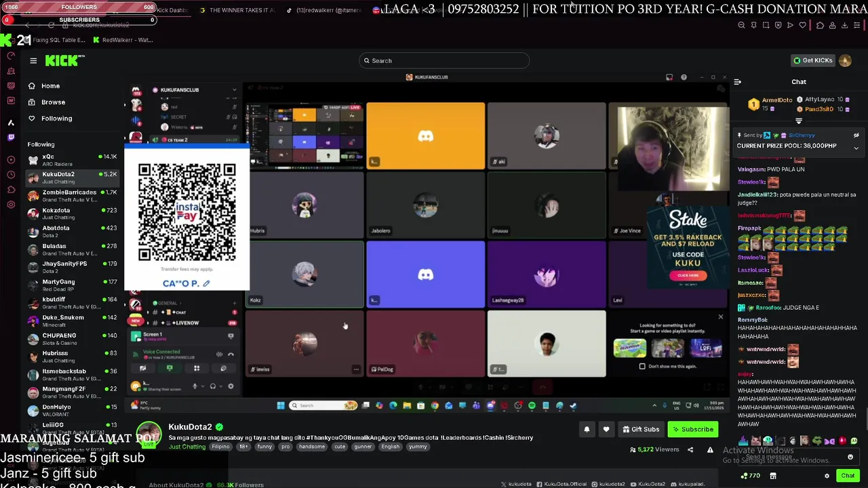Open the chat shop icon

tap(773, 476)
